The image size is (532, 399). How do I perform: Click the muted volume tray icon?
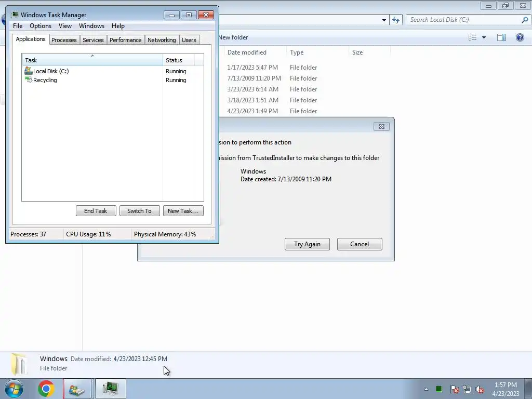[480, 389]
